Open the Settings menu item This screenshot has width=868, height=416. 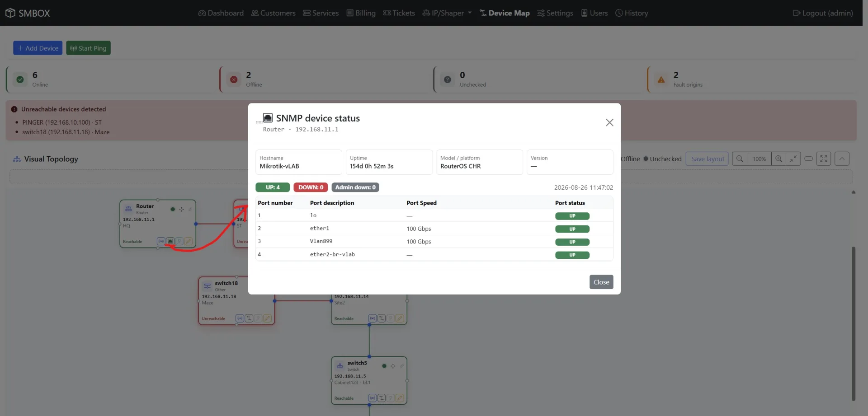click(x=555, y=13)
